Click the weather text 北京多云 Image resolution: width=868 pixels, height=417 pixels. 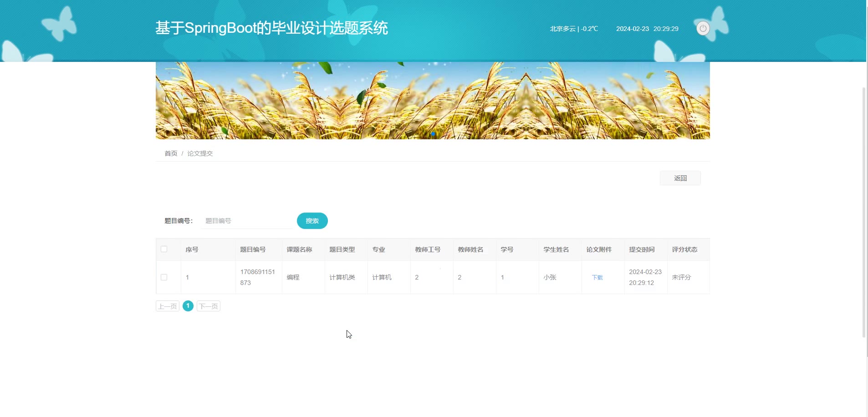point(562,29)
